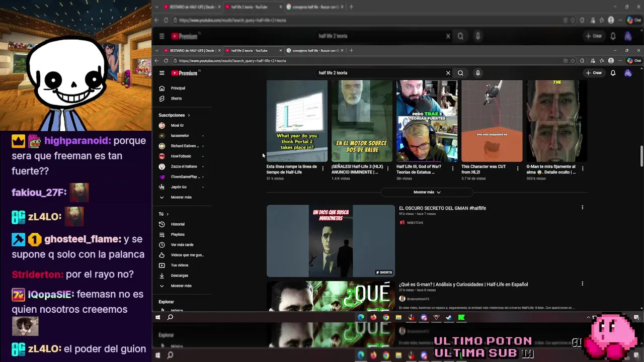Image resolution: width=644 pixels, height=362 pixels.
Task: Open the YouTube guide hamburger menu in front window
Action: click(162, 73)
